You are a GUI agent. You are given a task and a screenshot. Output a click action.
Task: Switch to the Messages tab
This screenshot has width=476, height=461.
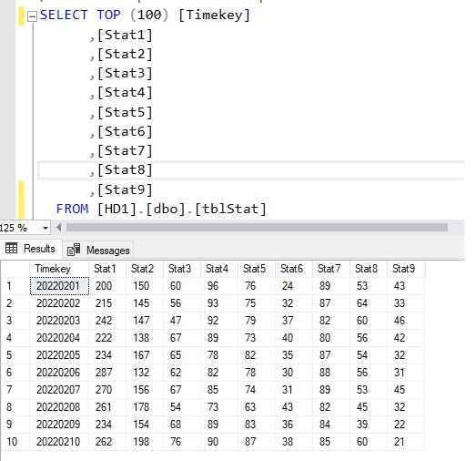(98, 251)
